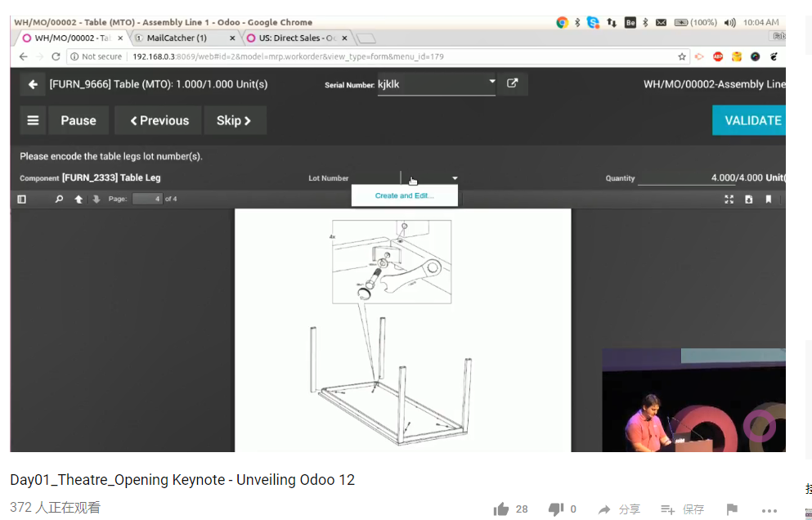Click the table assembly diagram page

pyautogui.click(x=403, y=330)
